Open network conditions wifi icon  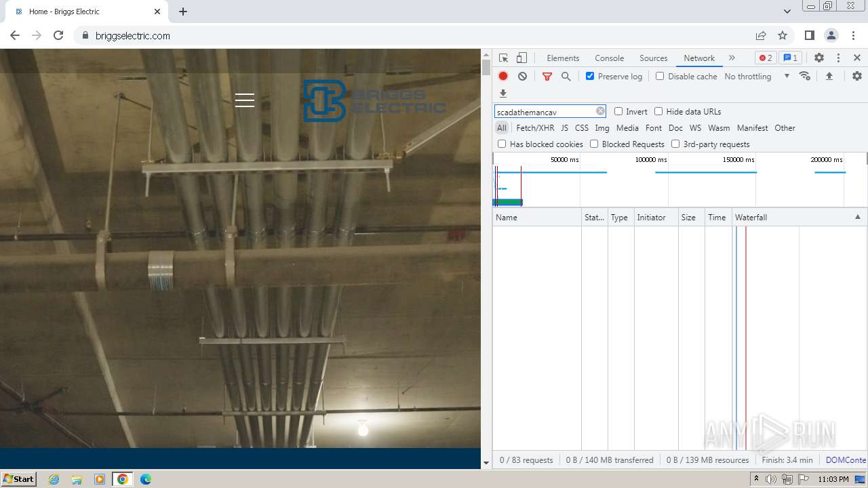coord(805,76)
